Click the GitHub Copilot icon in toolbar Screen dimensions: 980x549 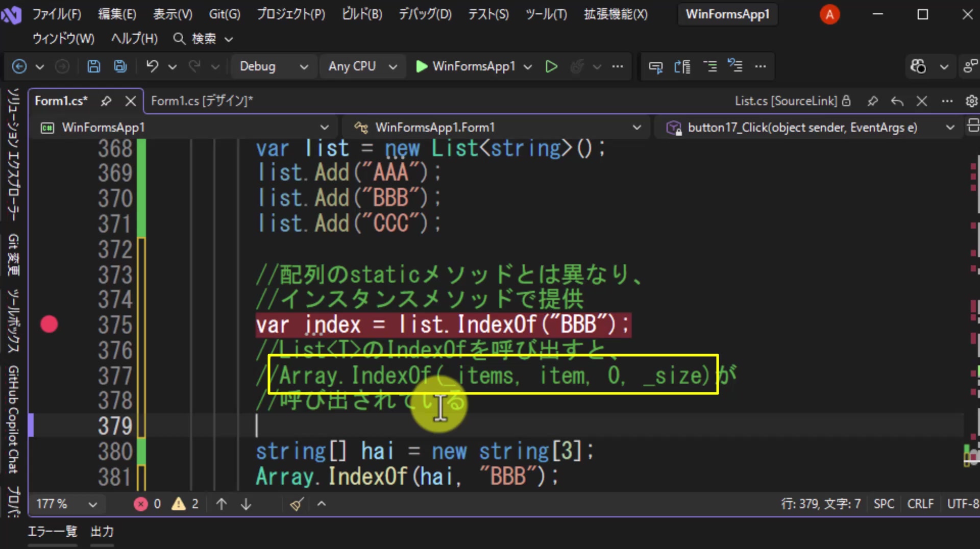[918, 66]
